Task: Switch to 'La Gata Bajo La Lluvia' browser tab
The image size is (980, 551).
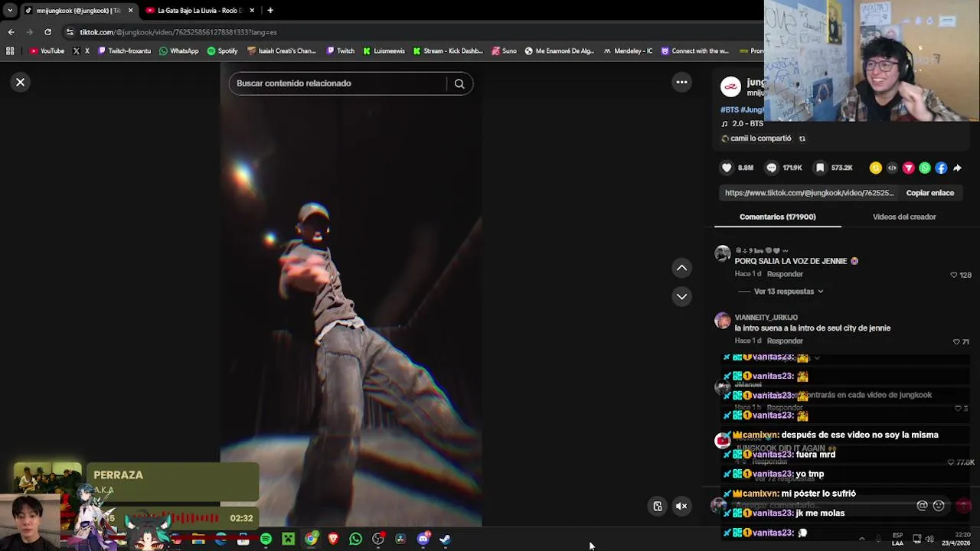Action: 200,11
